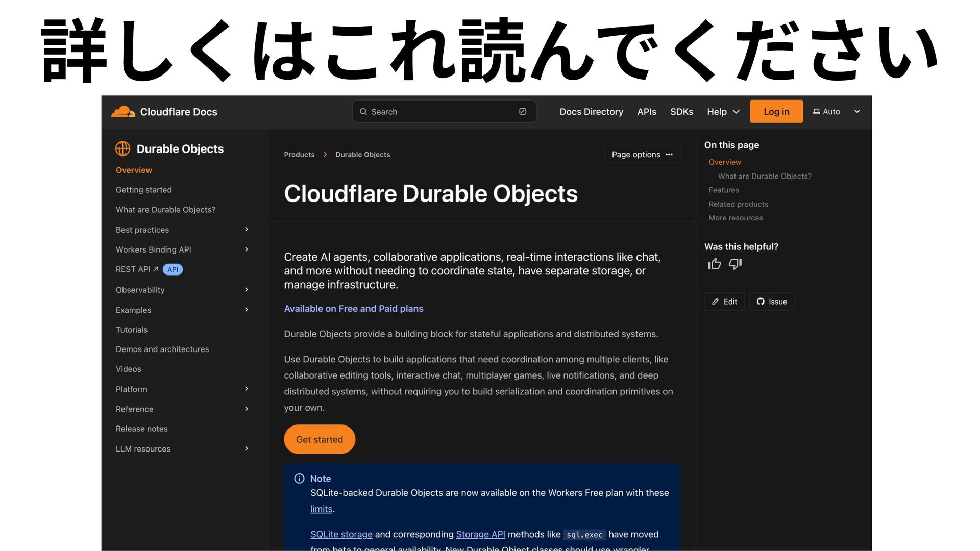
Task: Open APIs in top navigation
Action: [647, 112]
